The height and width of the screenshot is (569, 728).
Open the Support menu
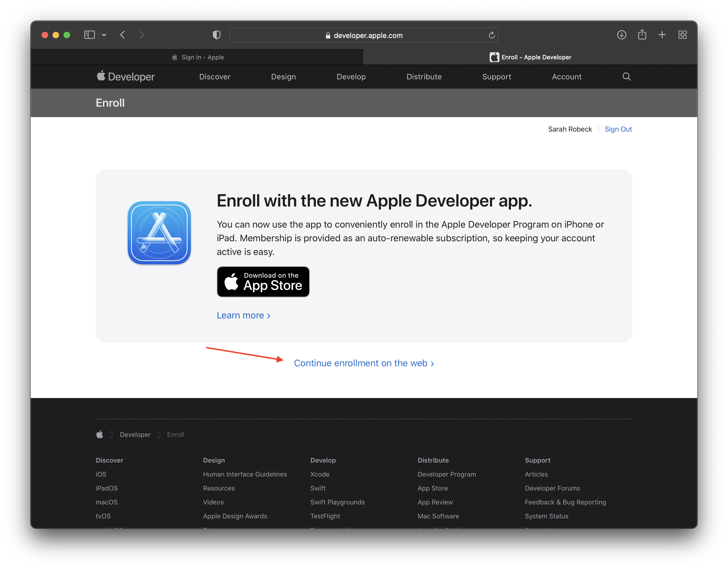click(x=497, y=77)
